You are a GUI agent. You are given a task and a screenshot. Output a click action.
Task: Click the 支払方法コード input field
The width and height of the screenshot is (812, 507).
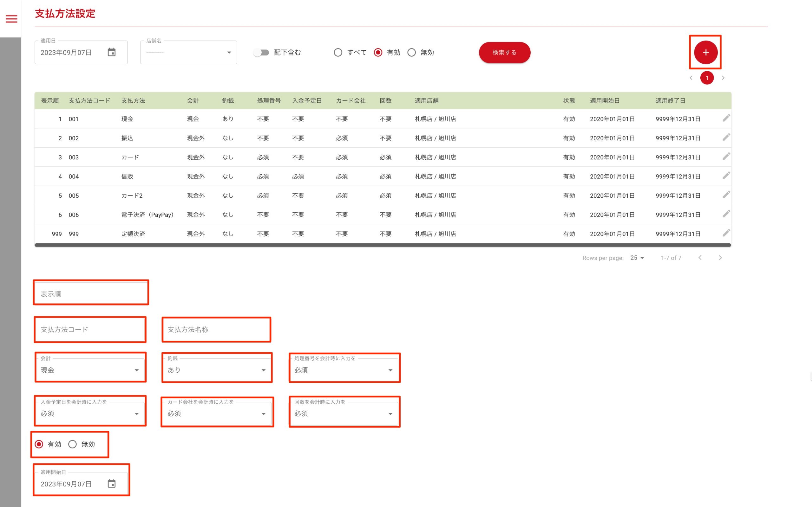point(90,330)
